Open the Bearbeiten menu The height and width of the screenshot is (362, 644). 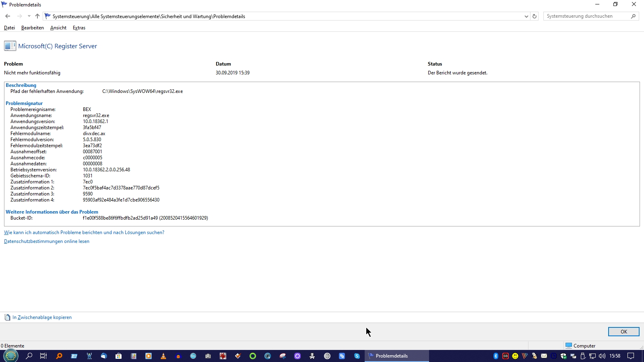[x=33, y=28]
